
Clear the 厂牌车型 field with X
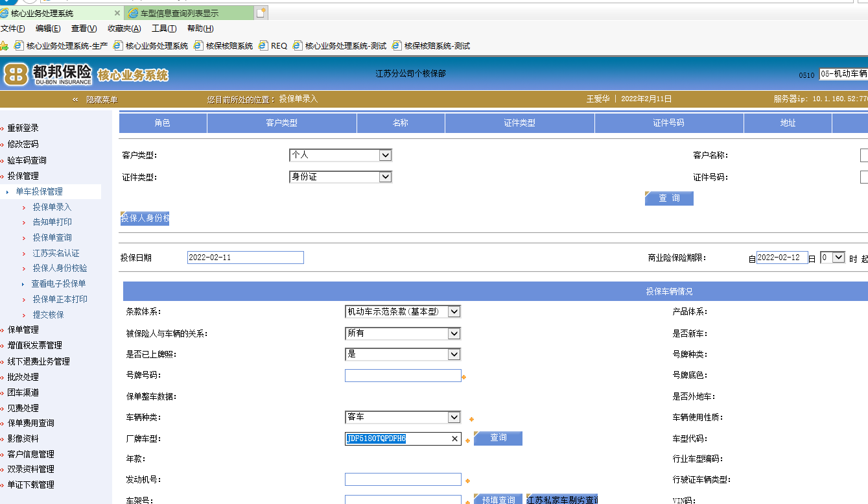tap(454, 439)
